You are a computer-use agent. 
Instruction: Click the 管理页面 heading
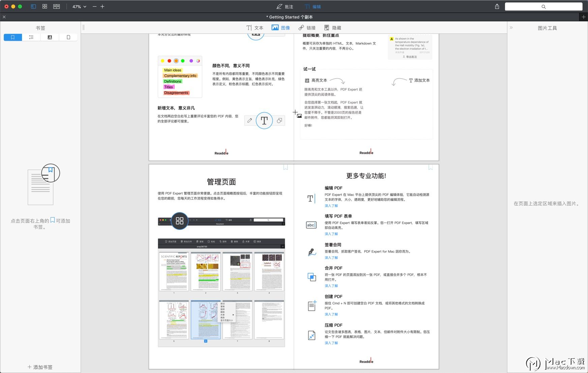[x=221, y=182]
